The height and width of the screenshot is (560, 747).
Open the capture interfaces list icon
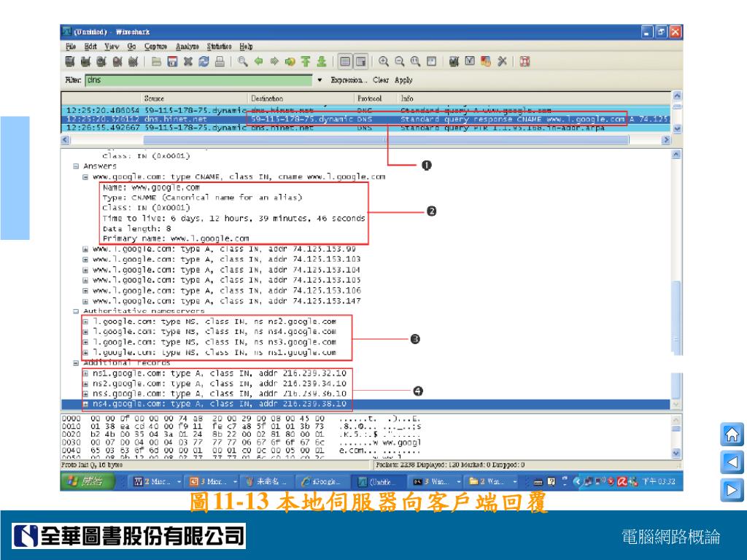(70, 61)
